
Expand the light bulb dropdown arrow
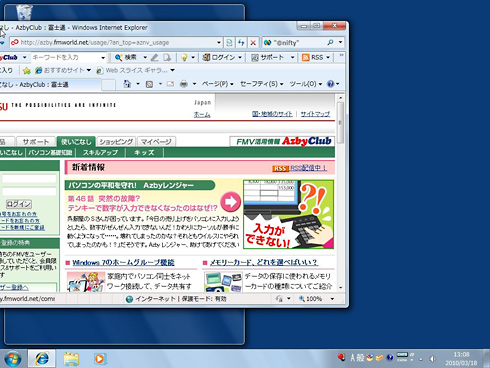click(193, 58)
